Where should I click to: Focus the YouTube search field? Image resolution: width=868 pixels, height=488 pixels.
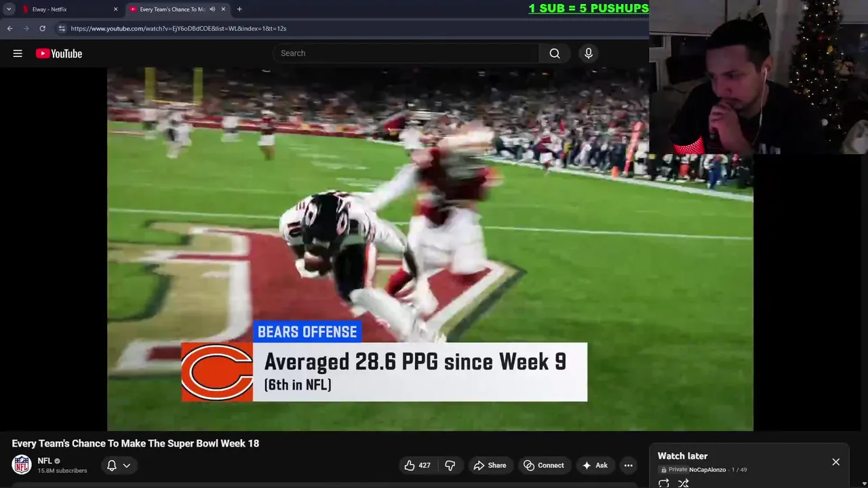click(x=406, y=54)
